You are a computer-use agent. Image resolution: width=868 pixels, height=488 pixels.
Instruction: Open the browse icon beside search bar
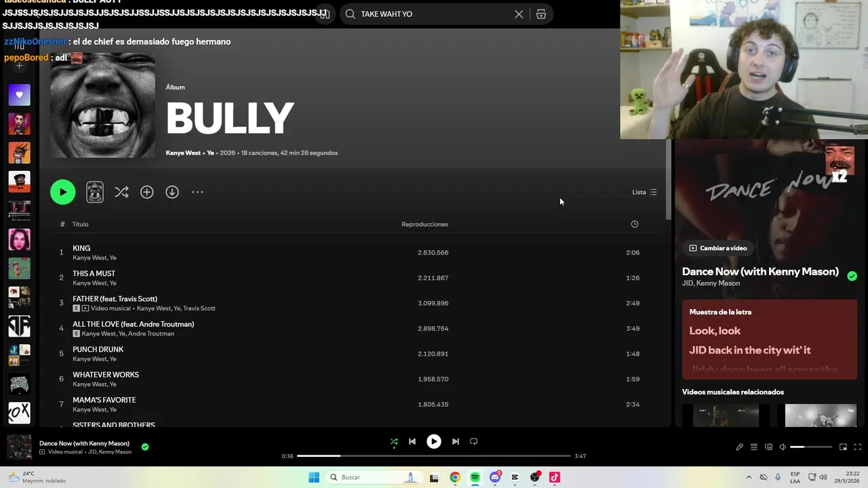tap(541, 14)
